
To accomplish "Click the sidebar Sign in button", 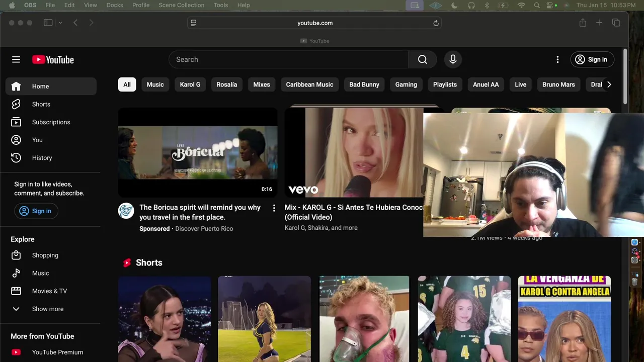I will (36, 211).
